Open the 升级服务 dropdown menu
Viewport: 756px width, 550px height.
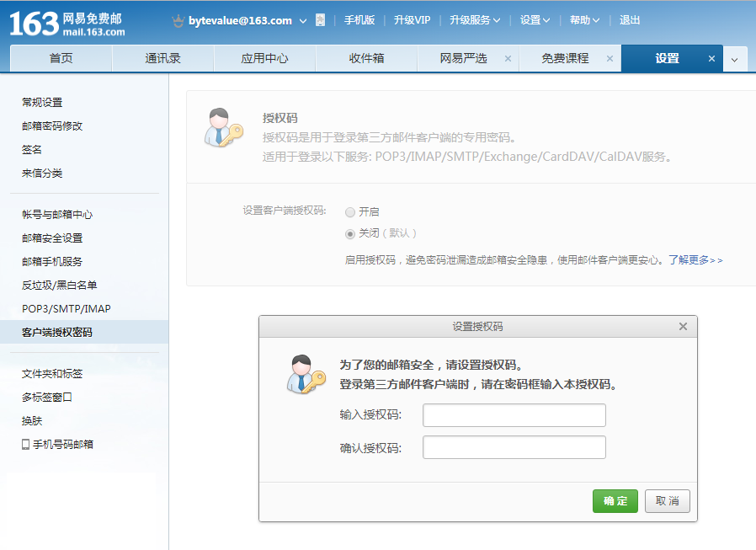point(474,20)
